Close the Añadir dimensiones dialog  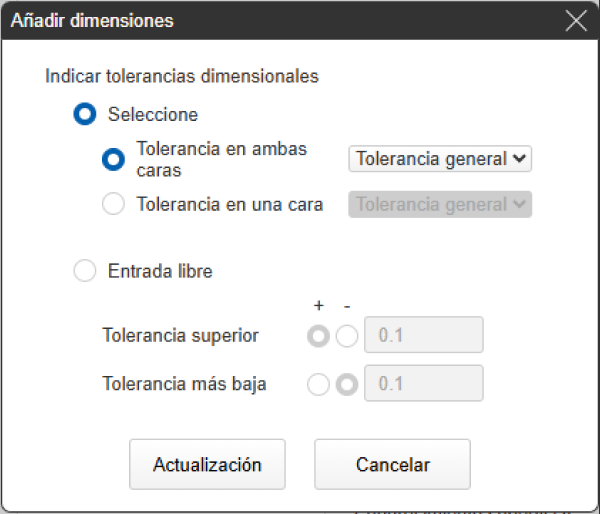(x=576, y=21)
